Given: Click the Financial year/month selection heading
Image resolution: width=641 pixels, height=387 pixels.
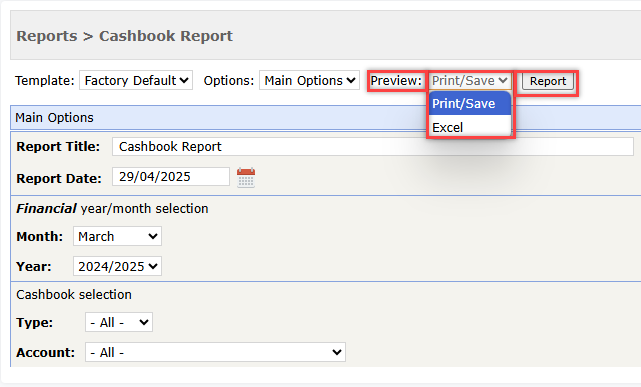Looking at the screenshot, I should click(x=112, y=209).
